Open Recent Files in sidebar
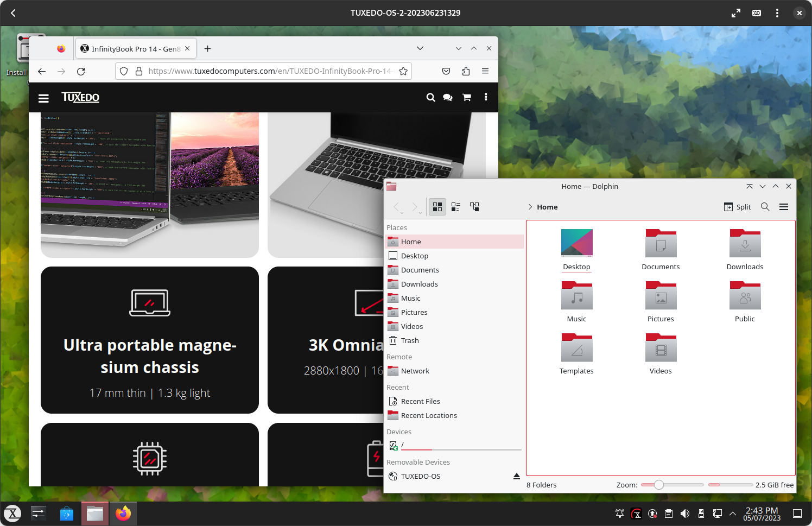This screenshot has width=812, height=526. [x=454, y=401]
